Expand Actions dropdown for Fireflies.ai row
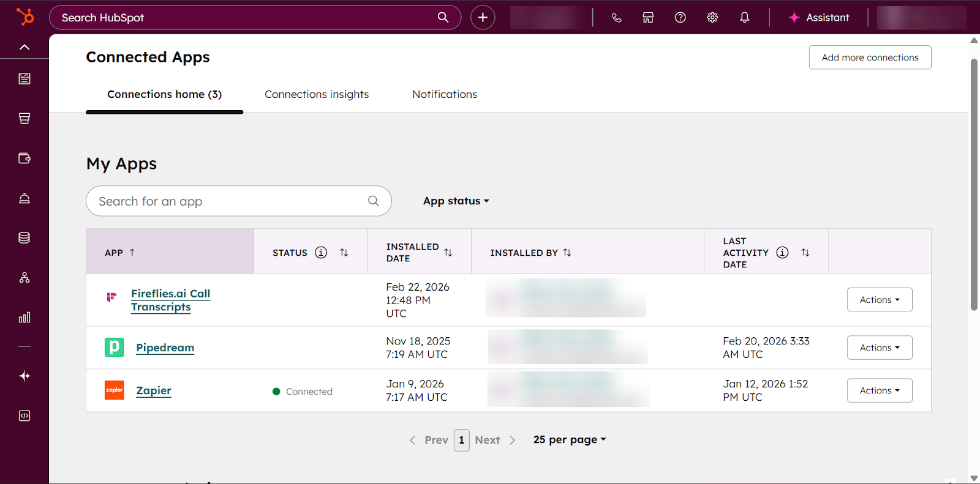The height and width of the screenshot is (484, 980). (880, 300)
